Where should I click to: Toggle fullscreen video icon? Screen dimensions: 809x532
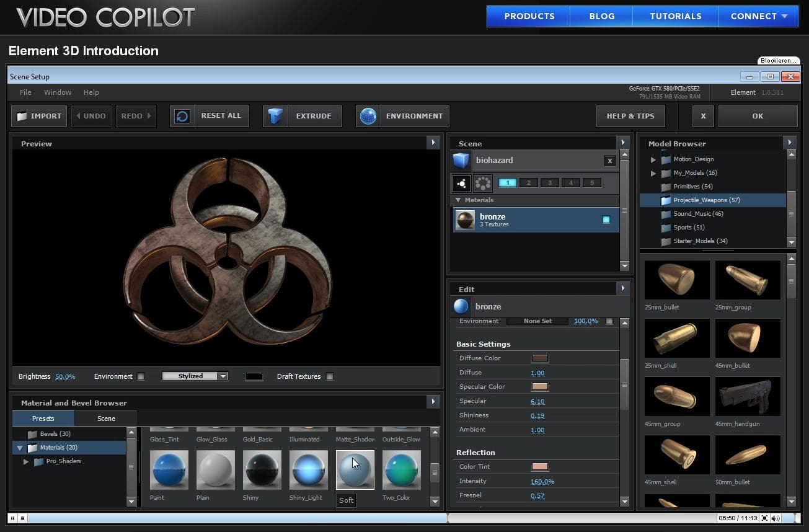[x=764, y=518]
